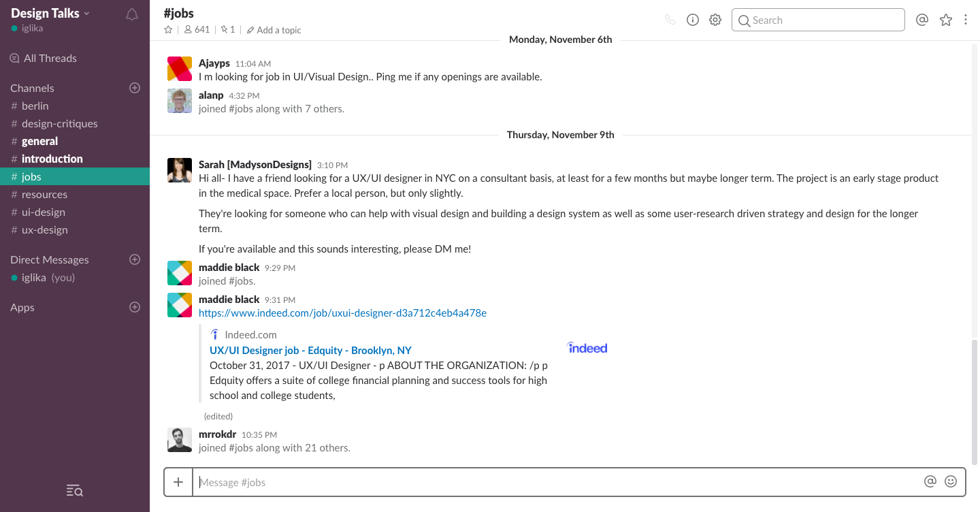This screenshot has height=512, width=980.
Task: Click the 3:10 PM timestamp on Sarah's message
Action: pyautogui.click(x=332, y=165)
